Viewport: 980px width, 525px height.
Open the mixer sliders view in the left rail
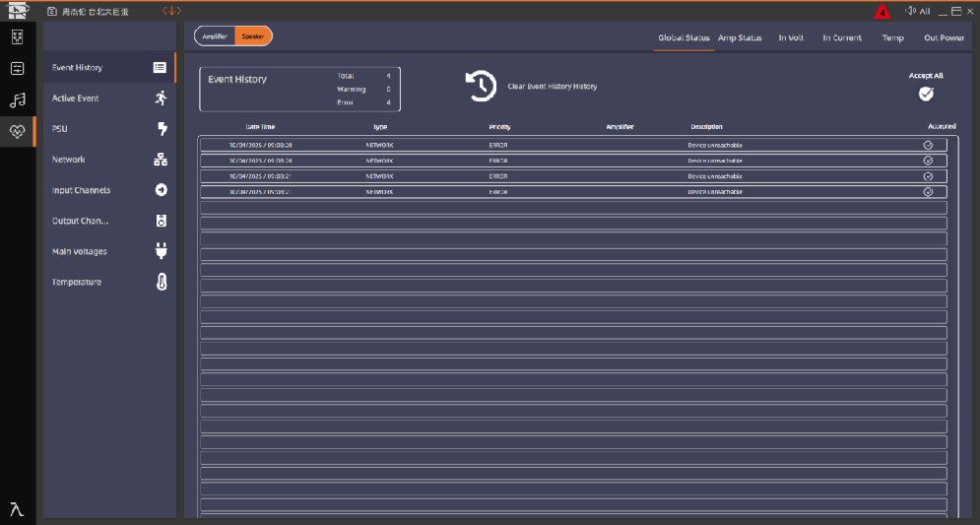pyautogui.click(x=18, y=68)
